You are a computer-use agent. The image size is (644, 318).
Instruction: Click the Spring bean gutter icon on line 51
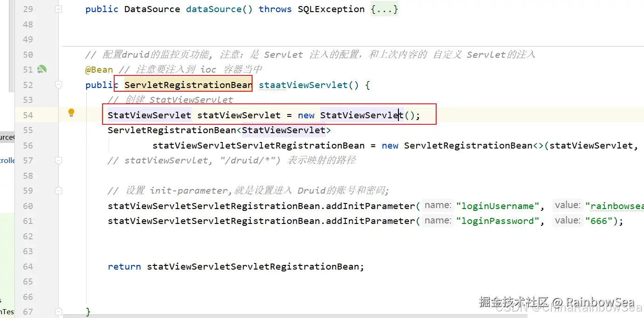click(x=42, y=70)
